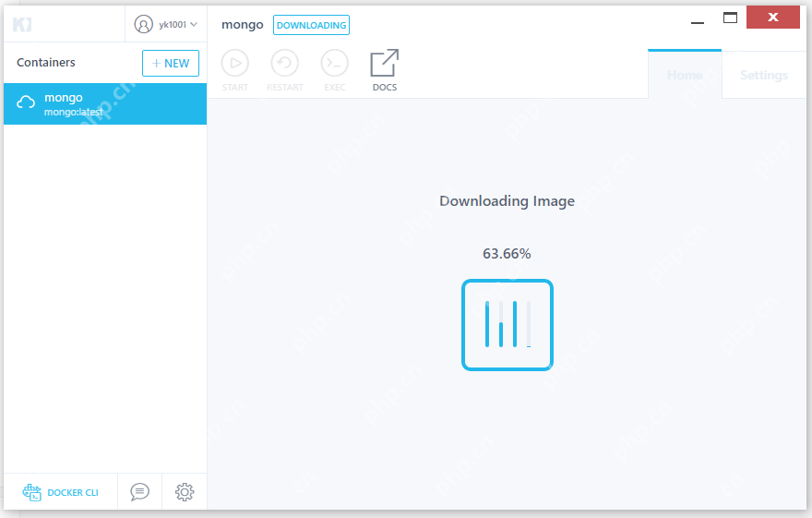Switch to the Home tab
The width and height of the screenshot is (812, 518).
pyautogui.click(x=685, y=75)
